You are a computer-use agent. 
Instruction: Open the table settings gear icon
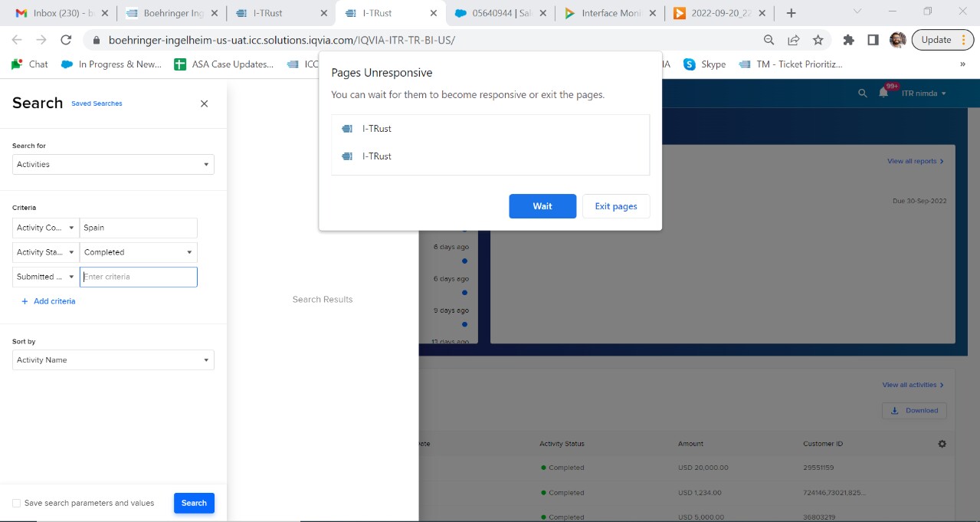tap(942, 444)
